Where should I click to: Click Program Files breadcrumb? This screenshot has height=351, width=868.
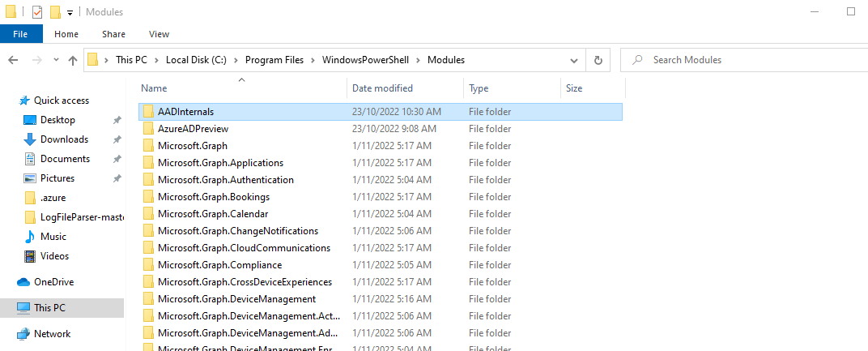pos(274,60)
